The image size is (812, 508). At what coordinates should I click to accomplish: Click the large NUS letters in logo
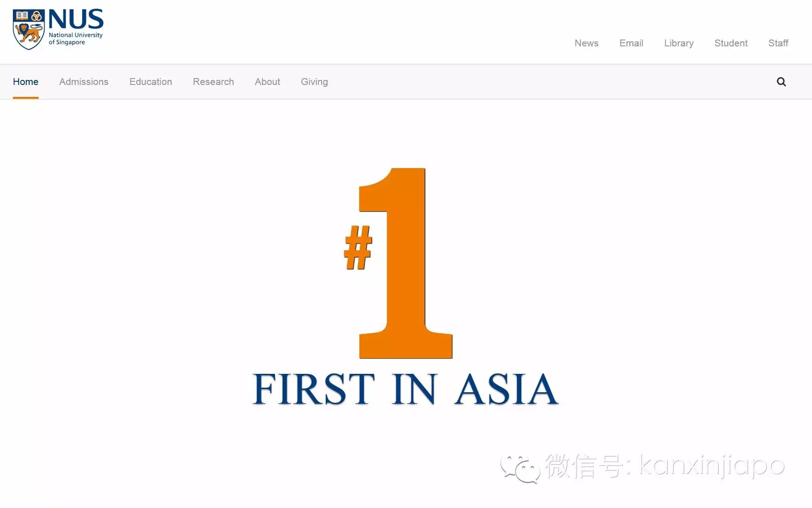coord(76,20)
